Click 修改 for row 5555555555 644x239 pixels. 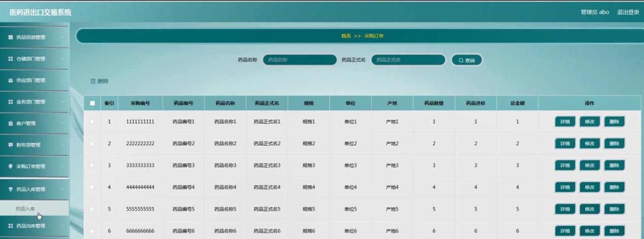[590, 209]
